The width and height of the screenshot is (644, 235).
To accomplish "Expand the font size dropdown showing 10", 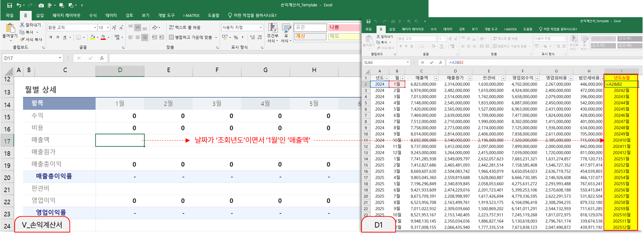I will pyautogui.click(x=108, y=28).
